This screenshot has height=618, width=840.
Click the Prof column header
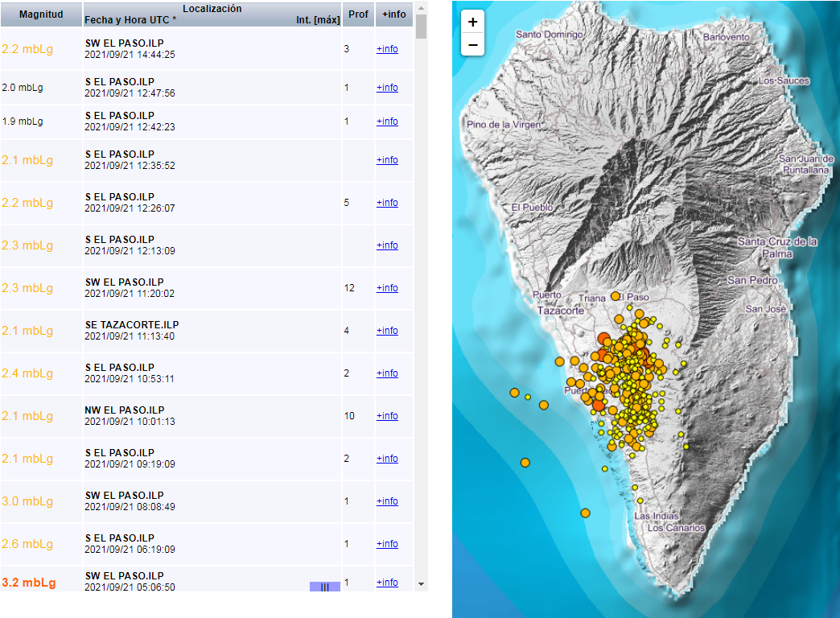(358, 14)
